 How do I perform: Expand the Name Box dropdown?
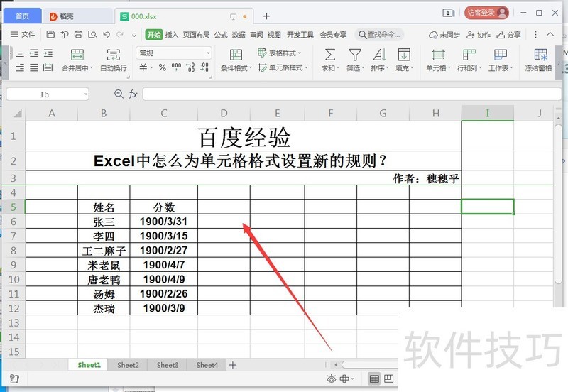(x=85, y=94)
